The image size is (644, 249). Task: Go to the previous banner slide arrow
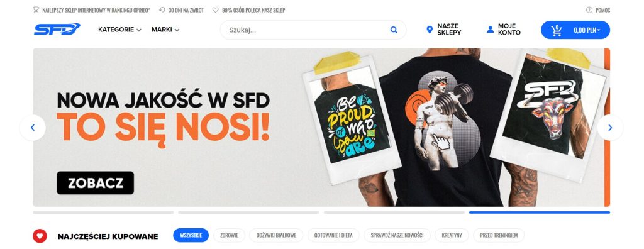point(33,128)
